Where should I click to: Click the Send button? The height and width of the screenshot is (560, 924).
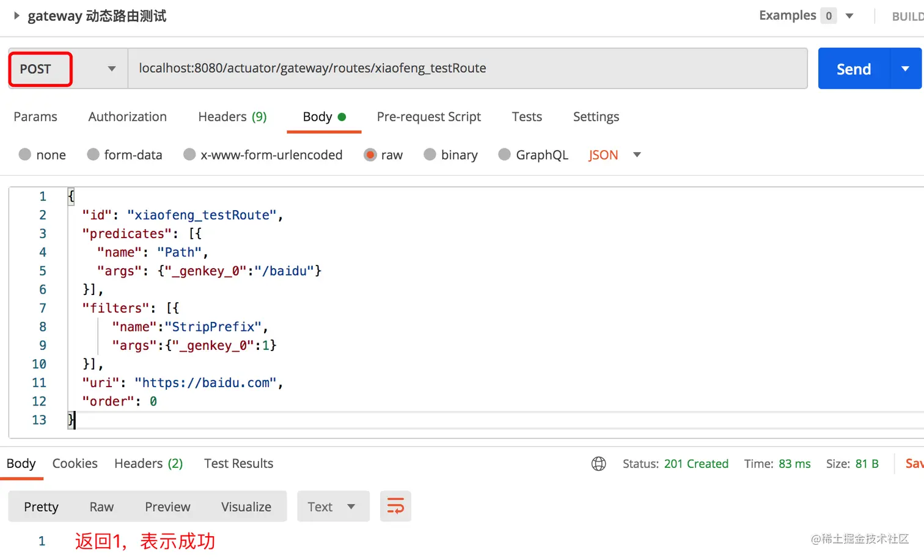[854, 69]
